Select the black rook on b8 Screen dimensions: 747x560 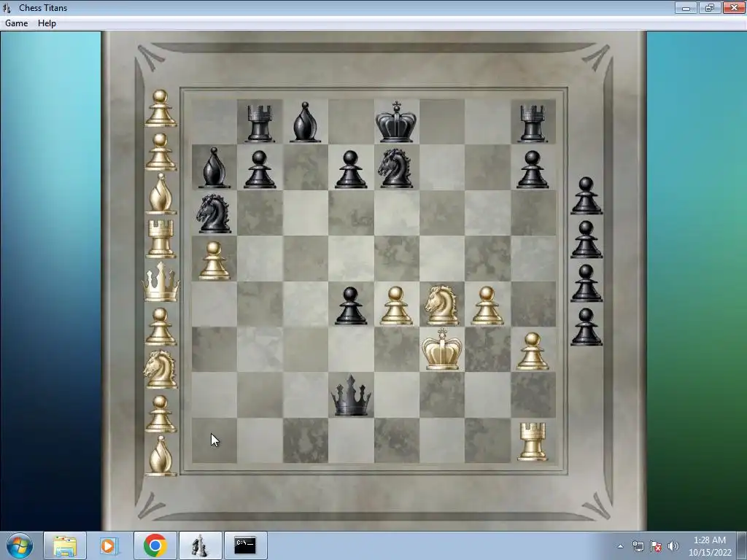pyautogui.click(x=260, y=123)
